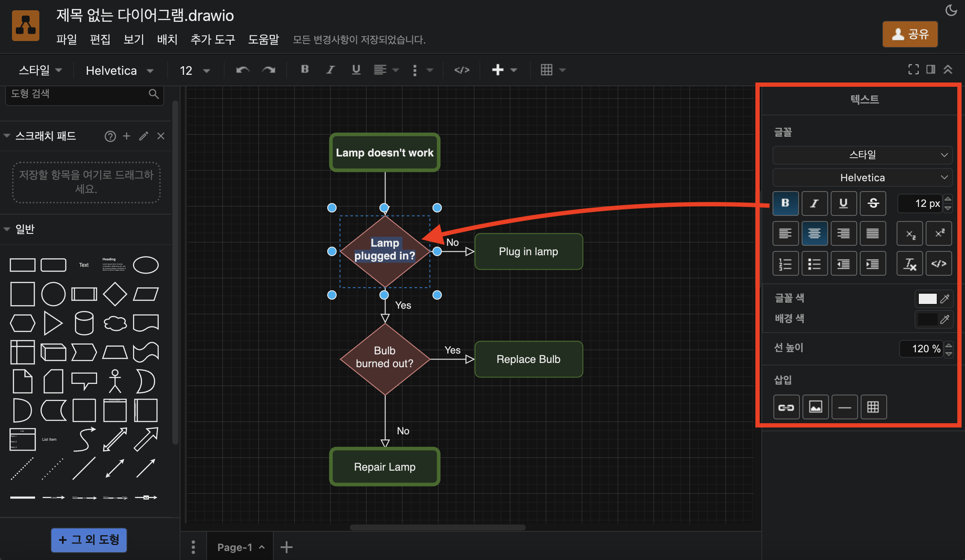This screenshot has height=560, width=965.
Task: Open the 파일 menu
Action: point(66,39)
